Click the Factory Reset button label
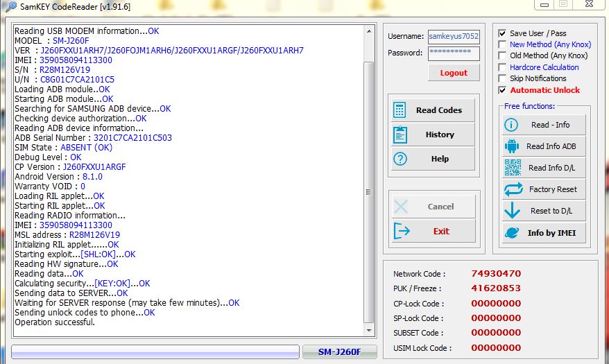The height and width of the screenshot is (364, 609). click(x=553, y=189)
